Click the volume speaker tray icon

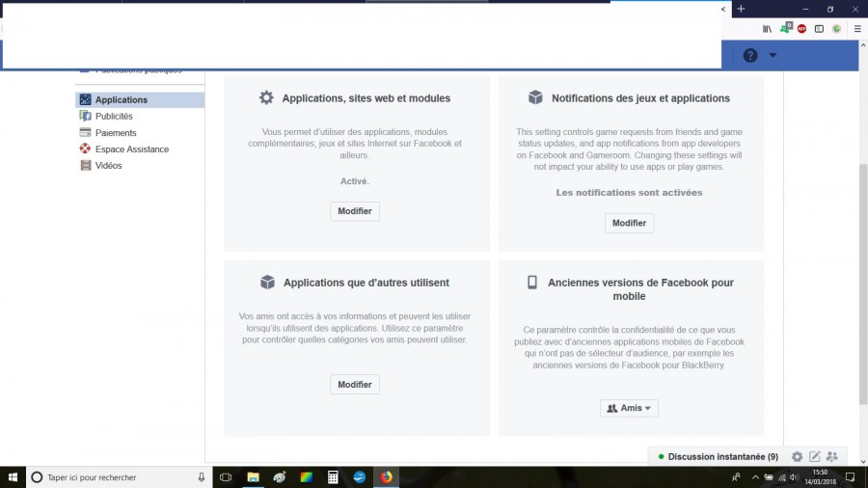click(795, 477)
